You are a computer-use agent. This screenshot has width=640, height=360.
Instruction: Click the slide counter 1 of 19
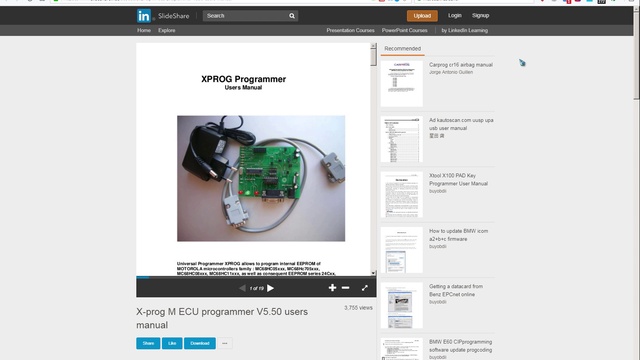tap(256, 288)
